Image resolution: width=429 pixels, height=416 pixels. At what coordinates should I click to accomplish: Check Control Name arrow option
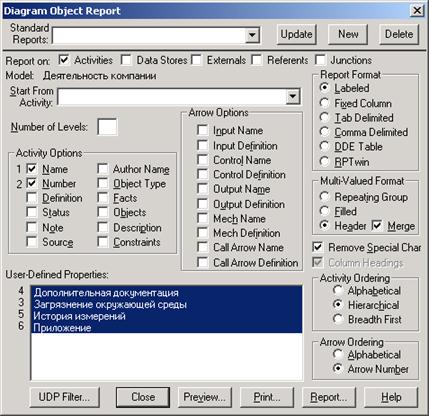click(202, 160)
